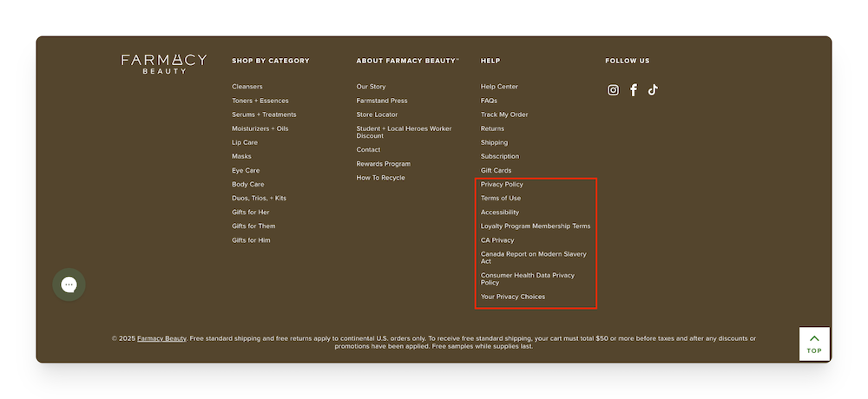Open the Accessibility page

coord(500,212)
